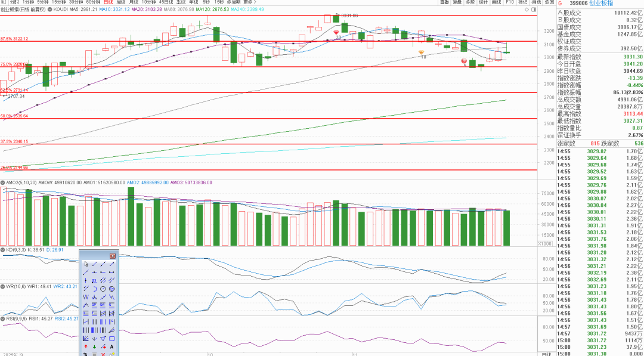644x356 pixels.
Task: Click the 创业板指 name in quote panel
Action: click(x=602, y=3)
